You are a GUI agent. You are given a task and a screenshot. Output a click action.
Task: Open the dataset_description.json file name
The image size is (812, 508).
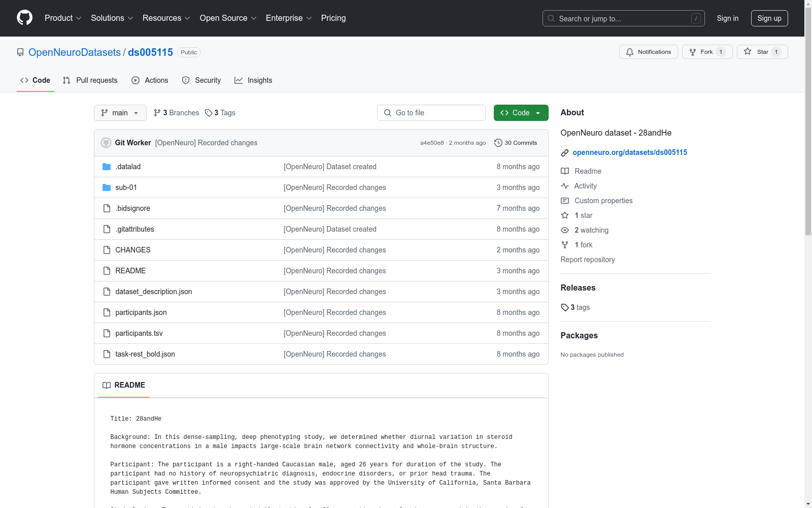pyautogui.click(x=154, y=292)
